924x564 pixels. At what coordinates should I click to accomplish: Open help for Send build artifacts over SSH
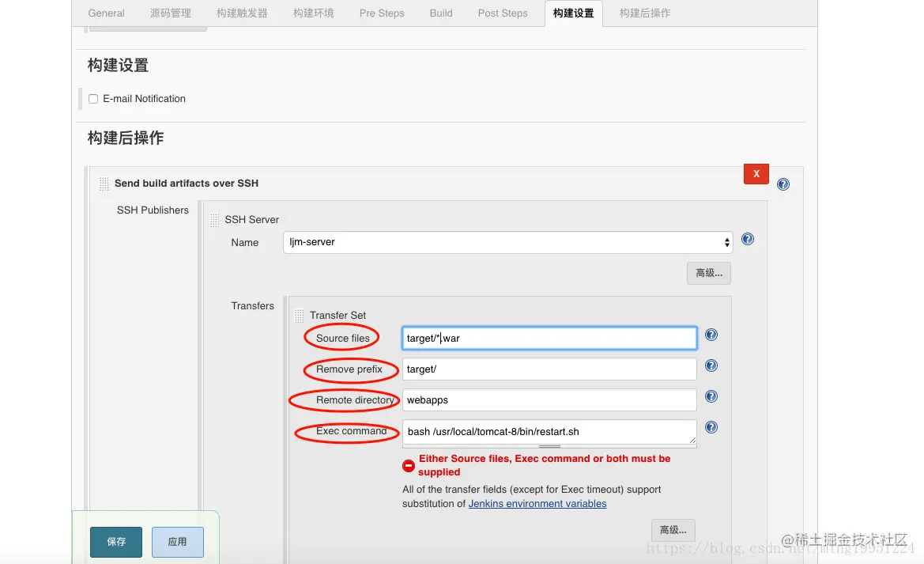coord(783,184)
